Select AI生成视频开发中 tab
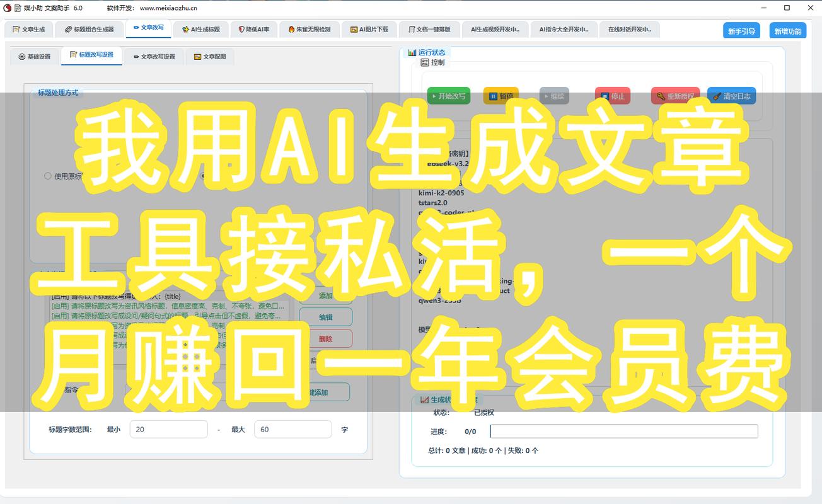Screen dimensions: 822x504 point(495,29)
